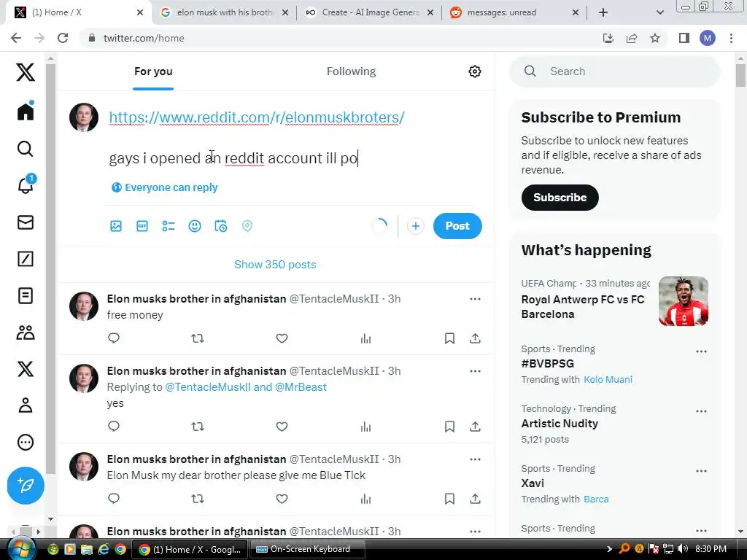Repost the 'free money' post

click(x=198, y=338)
